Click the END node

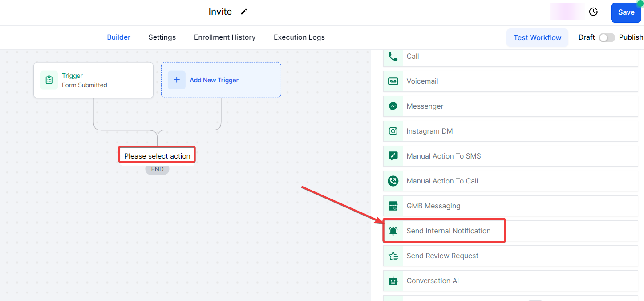click(157, 170)
